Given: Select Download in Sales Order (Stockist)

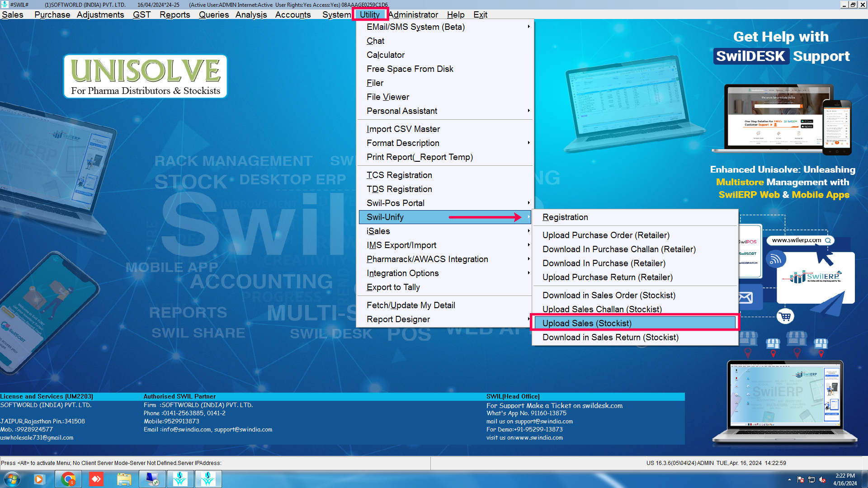Looking at the screenshot, I should [x=635, y=295].
